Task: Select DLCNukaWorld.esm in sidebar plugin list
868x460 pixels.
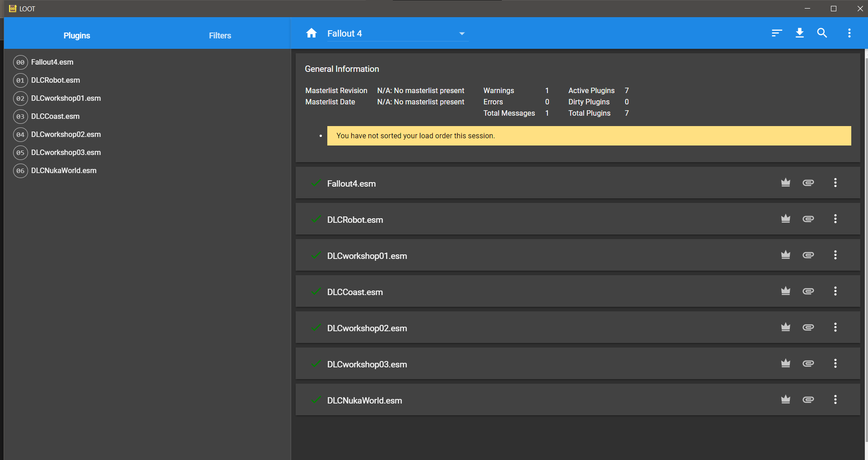Action: 63,171
